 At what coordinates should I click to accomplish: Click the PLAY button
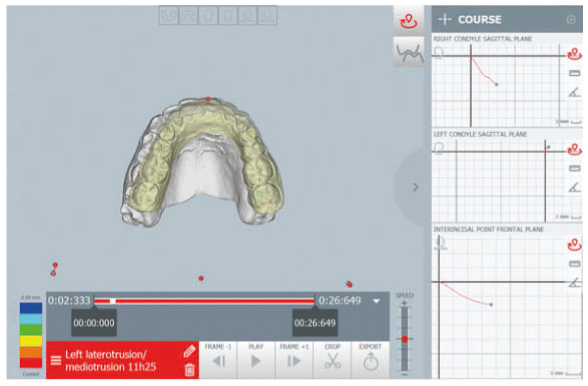pyautogui.click(x=256, y=360)
